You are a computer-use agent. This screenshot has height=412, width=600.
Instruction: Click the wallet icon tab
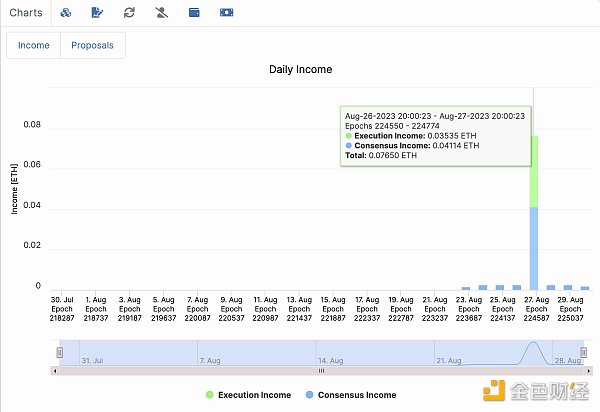click(x=194, y=13)
